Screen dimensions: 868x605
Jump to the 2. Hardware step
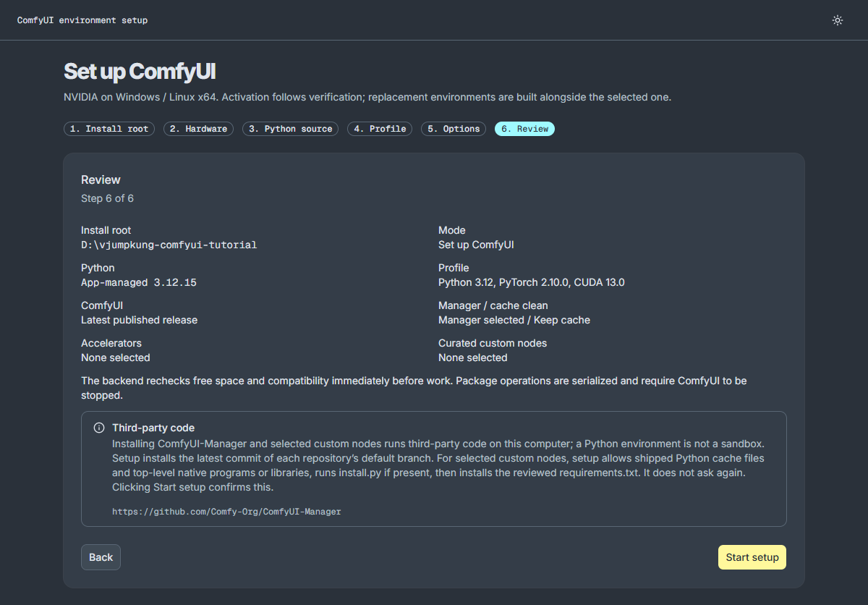coord(199,129)
